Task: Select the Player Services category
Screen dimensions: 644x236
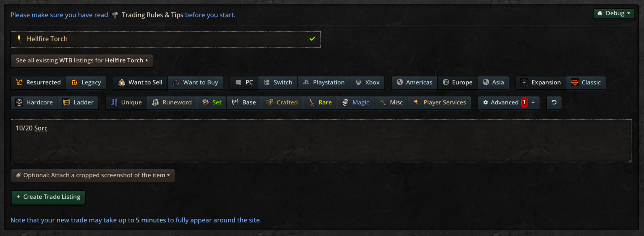Action: point(440,102)
